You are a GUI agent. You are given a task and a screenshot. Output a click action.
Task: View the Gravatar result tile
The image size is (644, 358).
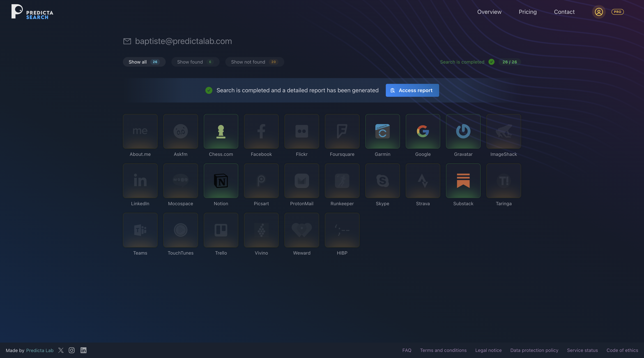click(x=463, y=131)
